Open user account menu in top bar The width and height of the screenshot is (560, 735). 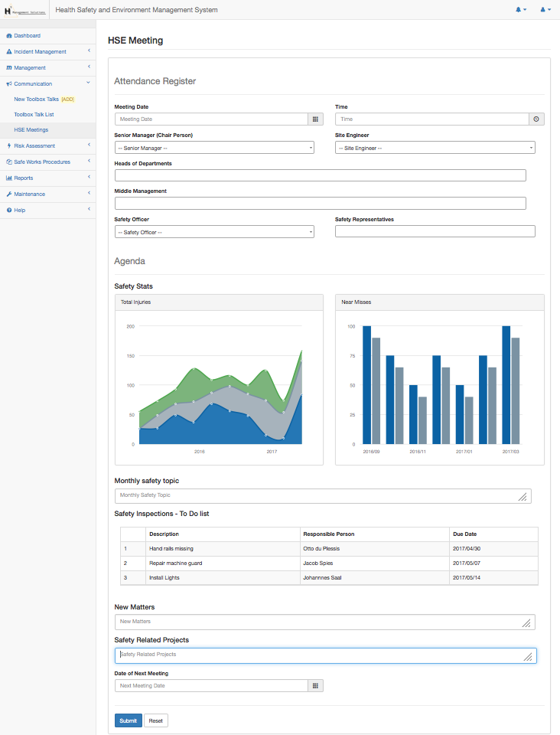545,10
